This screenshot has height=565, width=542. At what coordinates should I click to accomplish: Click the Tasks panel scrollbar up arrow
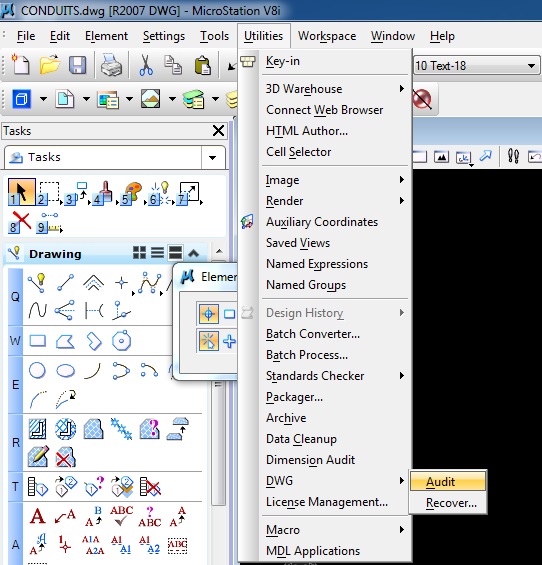pos(219,251)
